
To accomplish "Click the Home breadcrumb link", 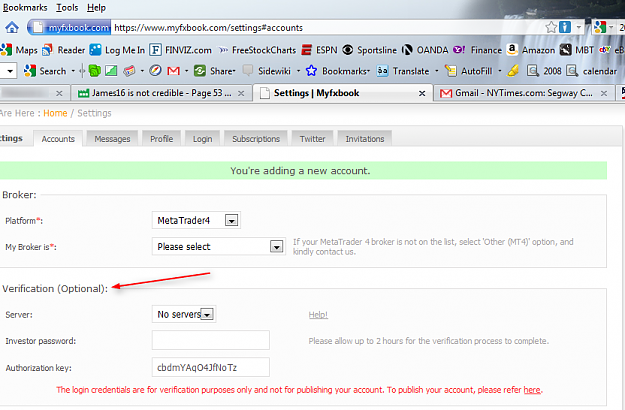I will click(55, 113).
